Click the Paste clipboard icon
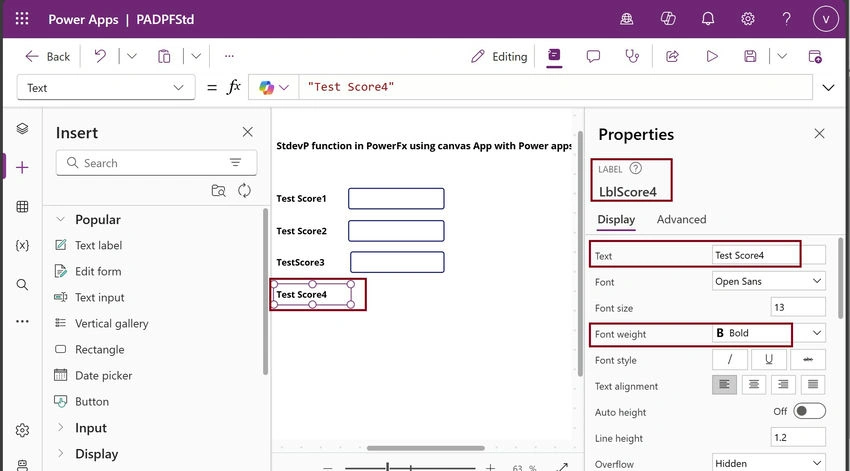Viewport: 850px width, 471px height. pyautogui.click(x=164, y=56)
